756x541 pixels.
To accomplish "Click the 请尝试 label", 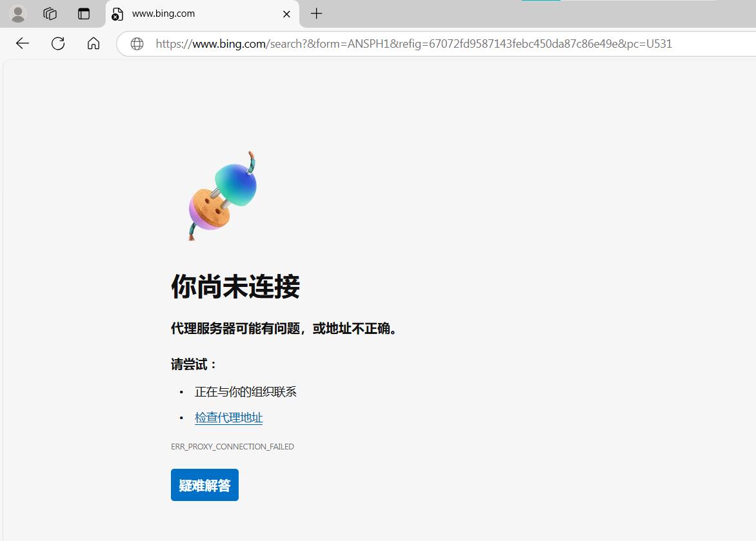I will 194,364.
